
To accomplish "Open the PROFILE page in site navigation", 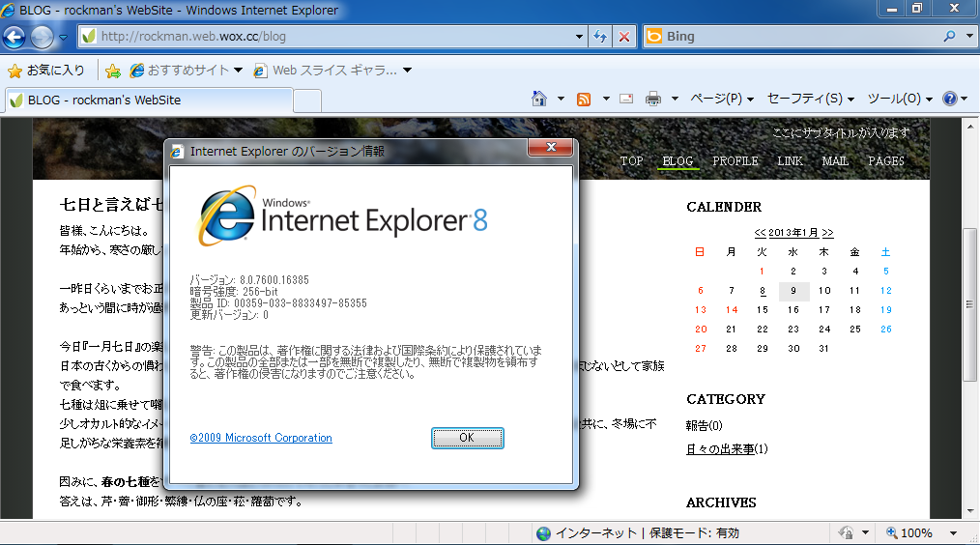I will [735, 161].
